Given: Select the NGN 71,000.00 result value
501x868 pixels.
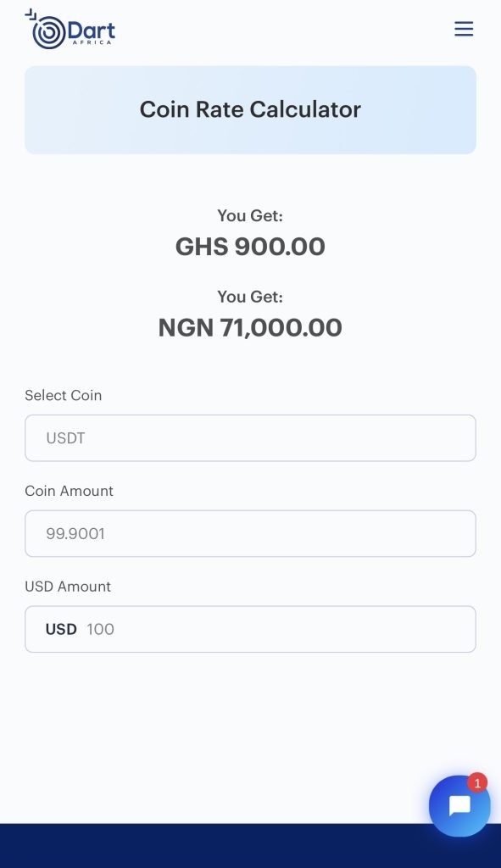Looking at the screenshot, I should click(250, 328).
